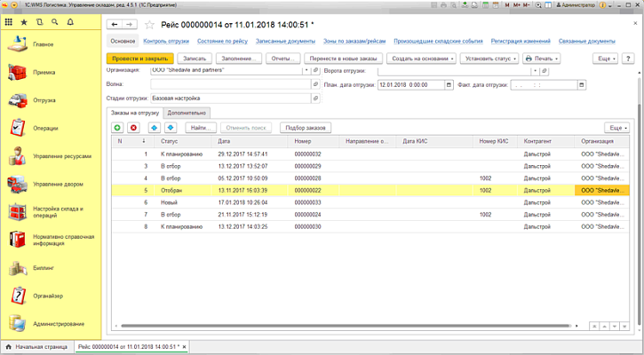Viewport: 644px width, 355px height.
Task: Expand the Создать на основании dropdown
Action: tap(422, 59)
